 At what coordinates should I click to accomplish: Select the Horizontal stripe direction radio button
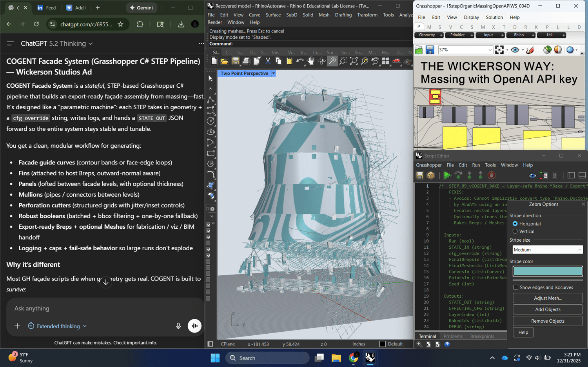coord(515,224)
